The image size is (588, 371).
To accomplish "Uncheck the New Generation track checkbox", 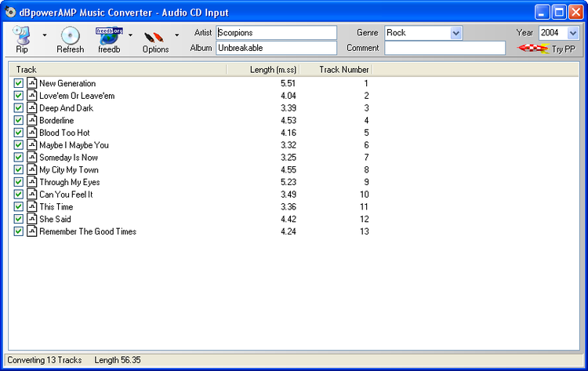I will pyautogui.click(x=18, y=83).
